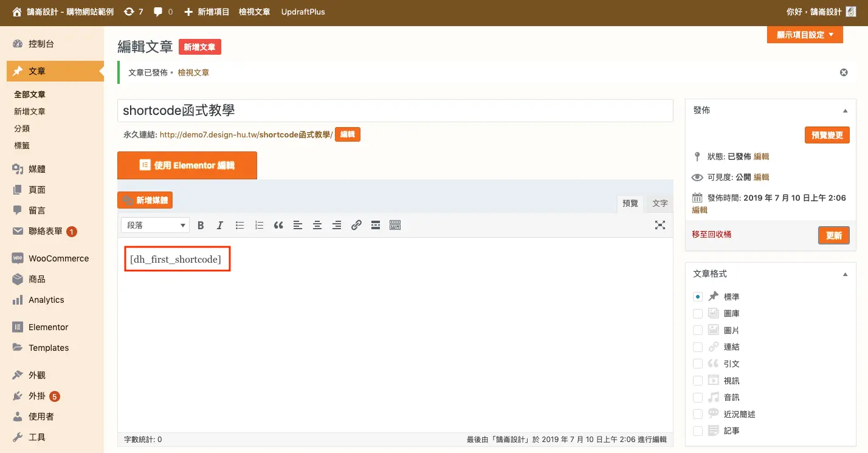The image size is (868, 453).
Task: Enable distraction-free fullscreen writing mode
Action: [x=660, y=225]
